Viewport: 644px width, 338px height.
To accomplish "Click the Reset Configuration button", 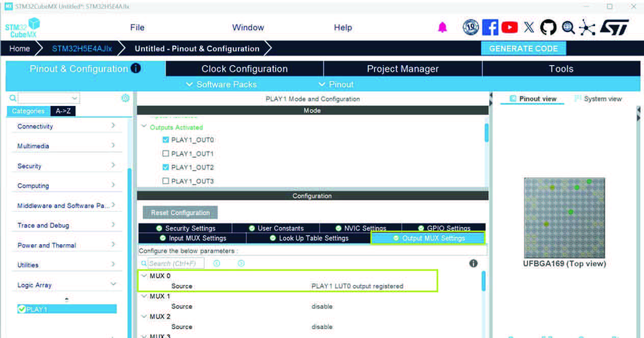I will pos(180,213).
